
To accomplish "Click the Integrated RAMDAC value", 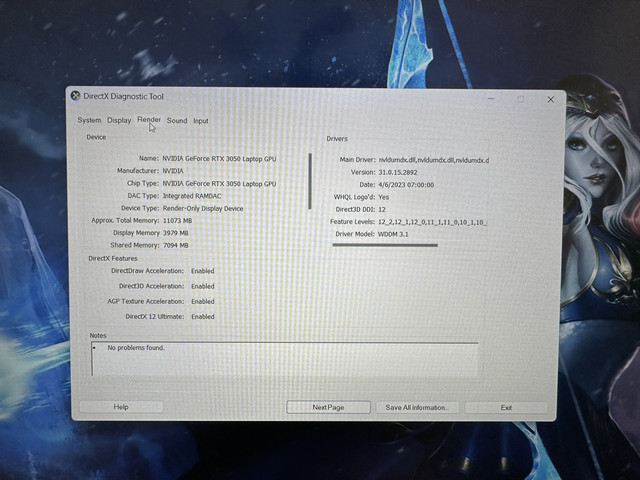I will coord(192,196).
